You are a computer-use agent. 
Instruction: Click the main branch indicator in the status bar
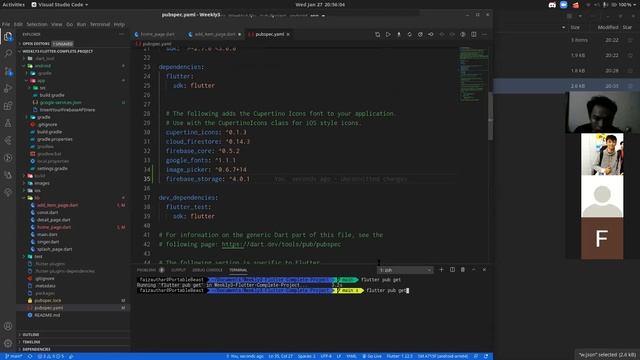[13, 356]
